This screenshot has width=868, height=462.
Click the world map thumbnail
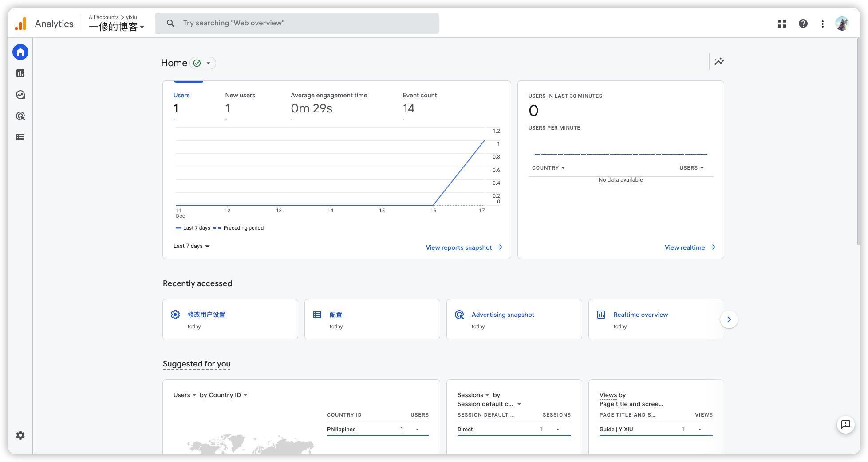251,444
